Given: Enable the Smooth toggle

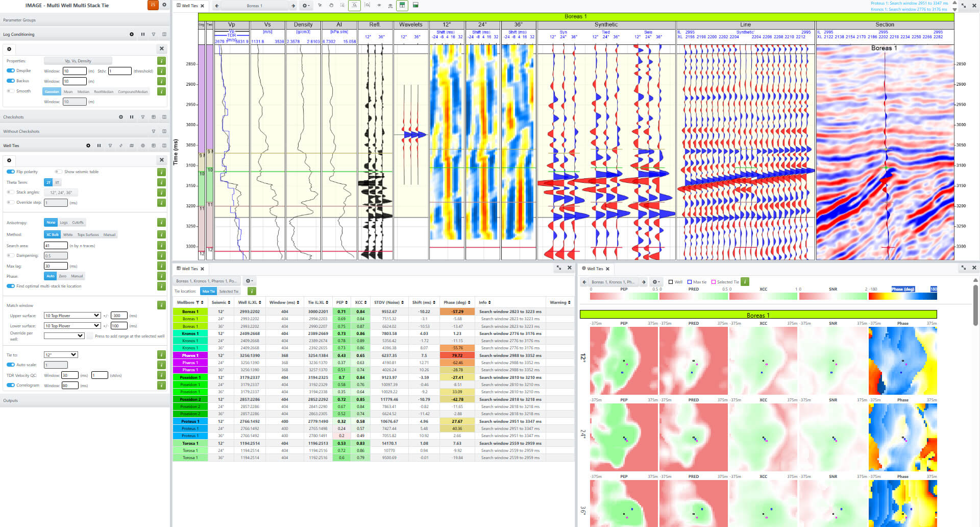Looking at the screenshot, I should [x=11, y=91].
